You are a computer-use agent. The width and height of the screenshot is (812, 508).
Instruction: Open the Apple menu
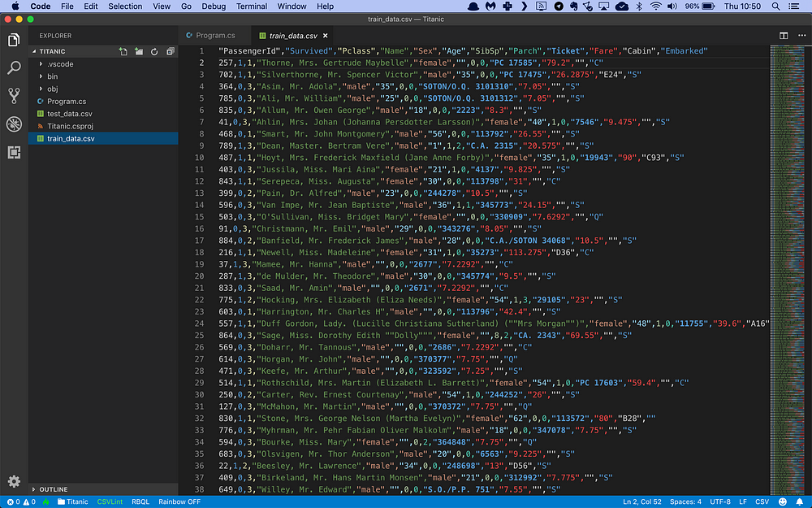[x=15, y=7]
